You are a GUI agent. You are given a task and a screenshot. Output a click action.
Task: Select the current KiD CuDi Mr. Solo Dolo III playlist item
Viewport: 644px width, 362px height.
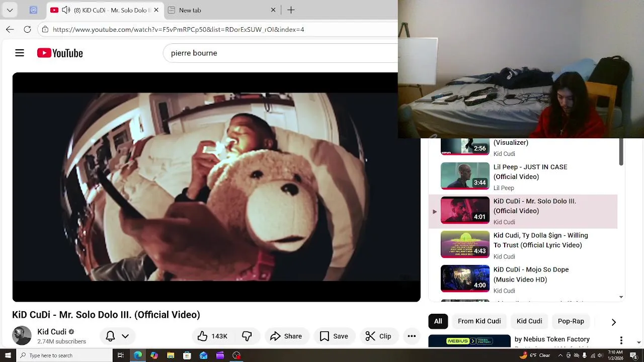click(x=523, y=211)
